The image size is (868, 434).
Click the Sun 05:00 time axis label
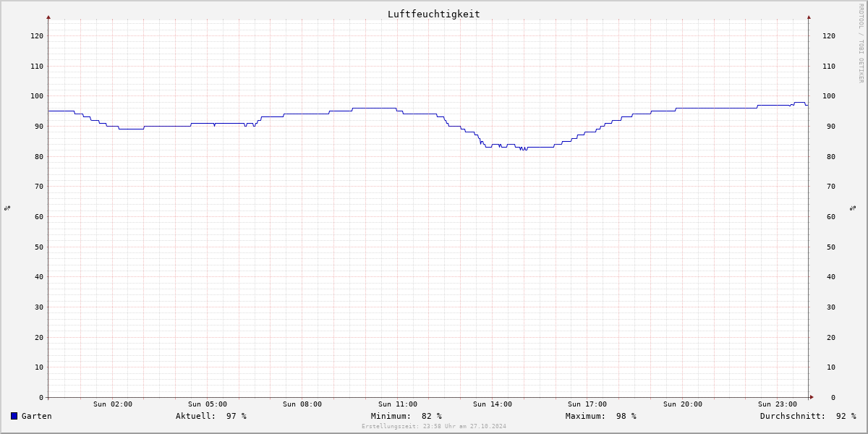click(x=208, y=404)
